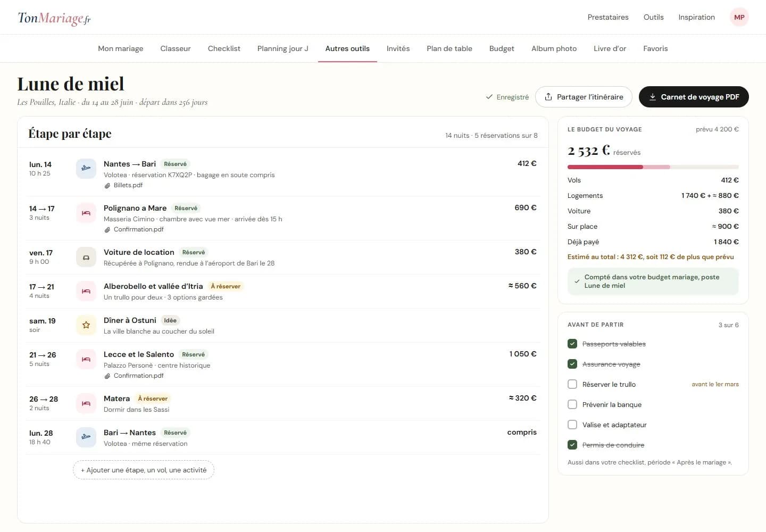This screenshot has height=532, width=766.
Task: Click the 1 050 € amount for Lecce
Action: coord(523,354)
